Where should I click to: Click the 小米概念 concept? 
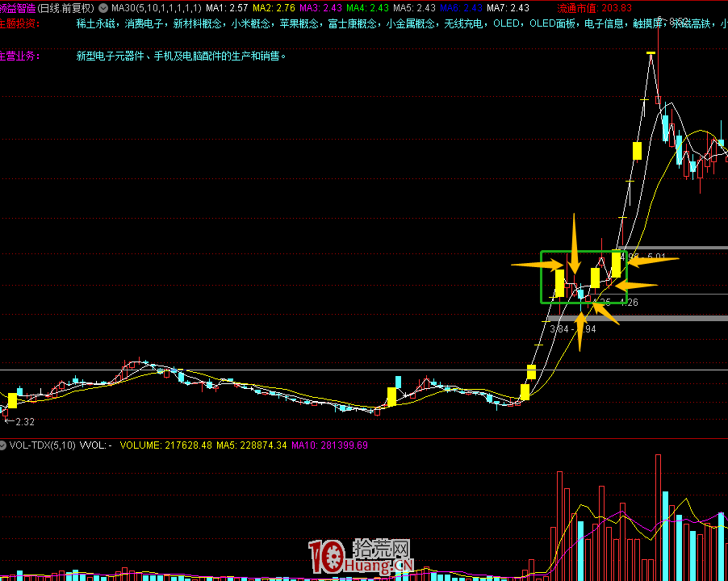coord(251,23)
